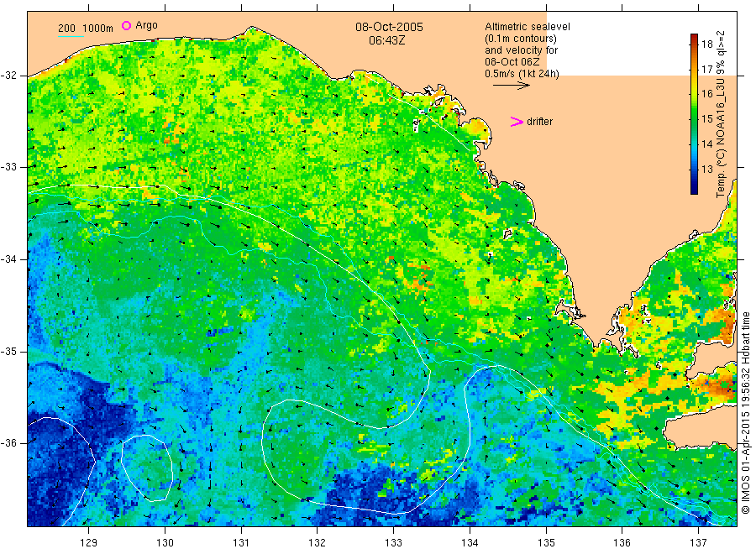The image size is (756, 554).
Task: Click the colorbar value 17
Action: [x=706, y=70]
